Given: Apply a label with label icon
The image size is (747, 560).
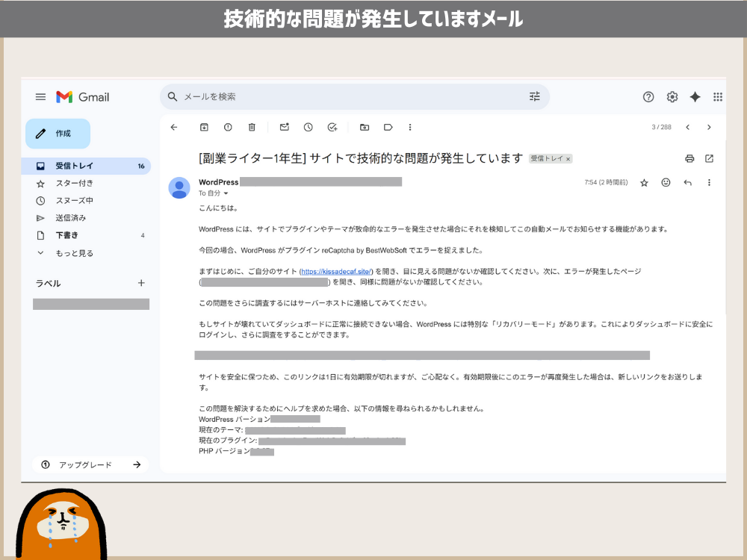Looking at the screenshot, I should 388,127.
